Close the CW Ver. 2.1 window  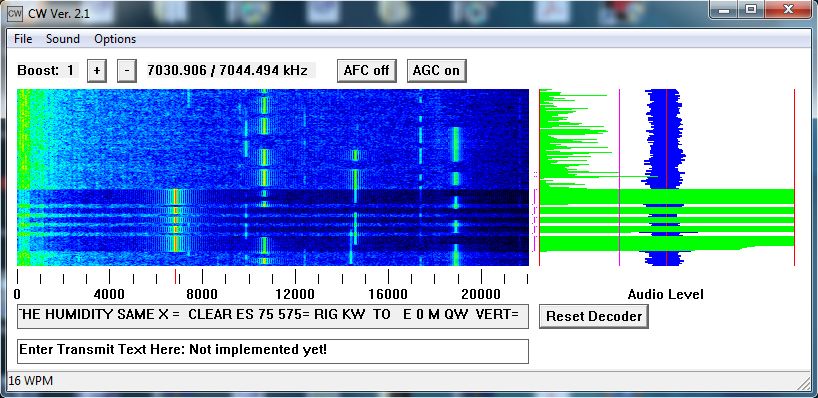pos(788,9)
